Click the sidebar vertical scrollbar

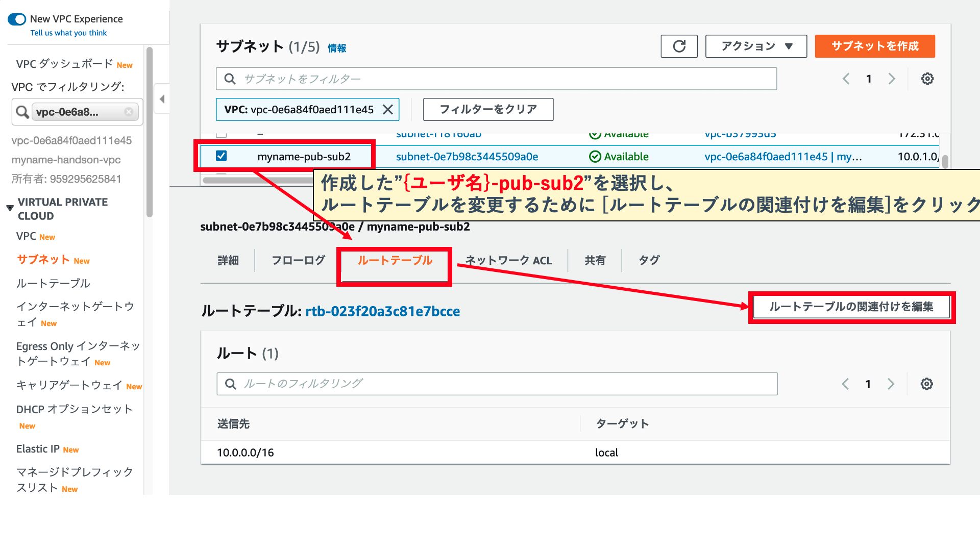(150, 132)
